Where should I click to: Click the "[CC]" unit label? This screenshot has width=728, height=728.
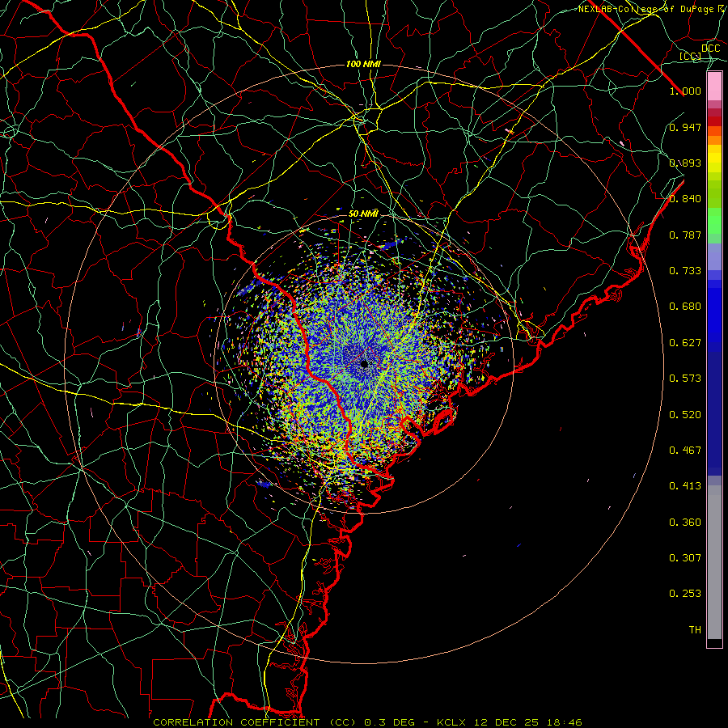coord(690,56)
